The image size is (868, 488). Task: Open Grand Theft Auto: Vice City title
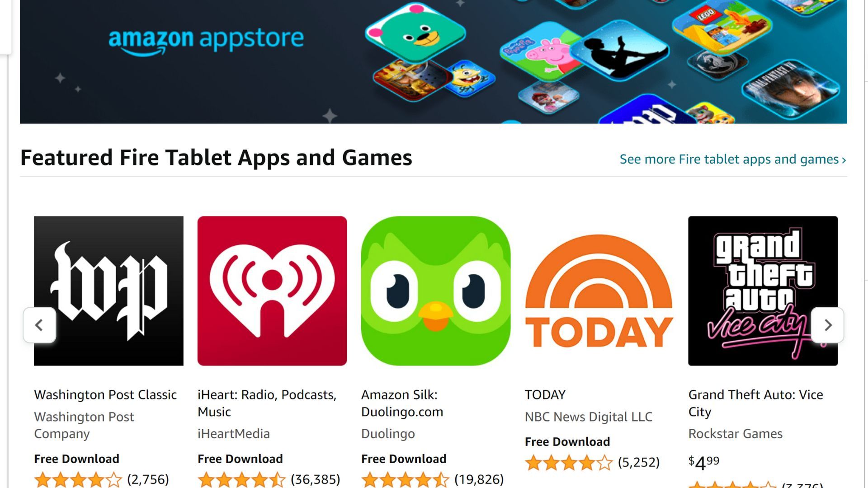[756, 403]
